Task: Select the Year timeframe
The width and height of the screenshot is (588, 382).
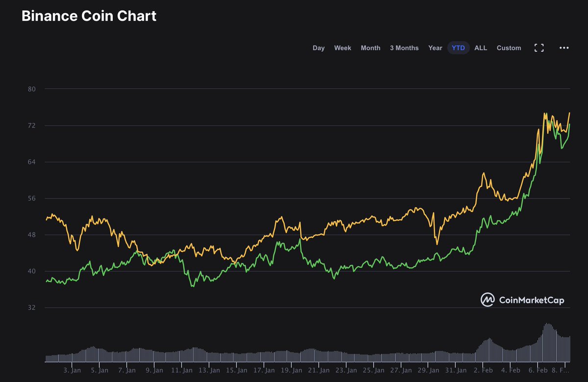Action: 435,48
